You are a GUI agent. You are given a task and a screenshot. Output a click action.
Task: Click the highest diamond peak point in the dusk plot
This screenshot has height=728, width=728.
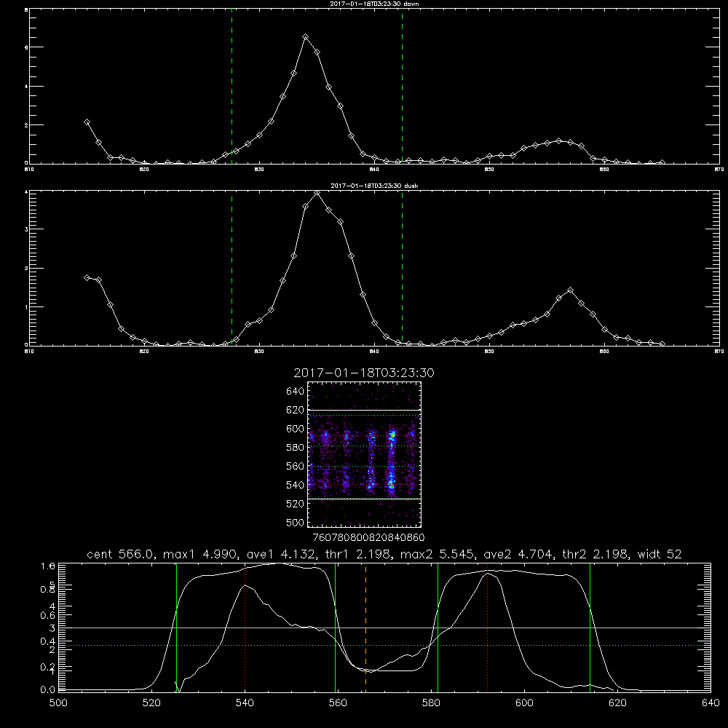click(317, 193)
